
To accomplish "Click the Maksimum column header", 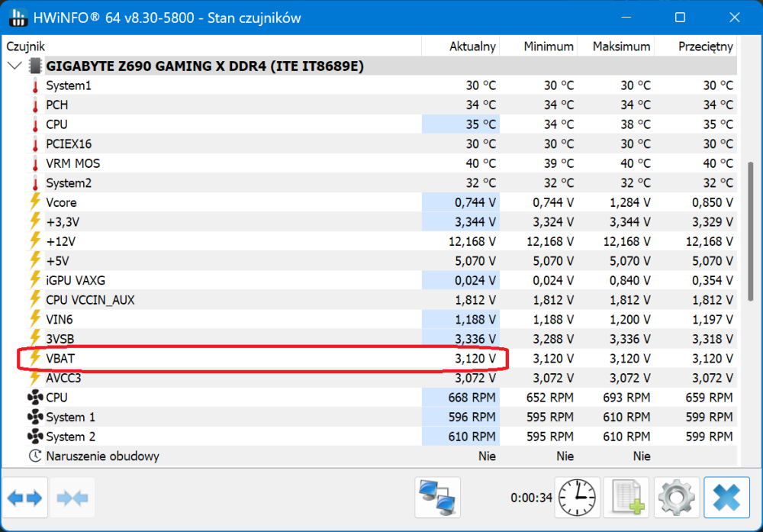I will [x=616, y=47].
